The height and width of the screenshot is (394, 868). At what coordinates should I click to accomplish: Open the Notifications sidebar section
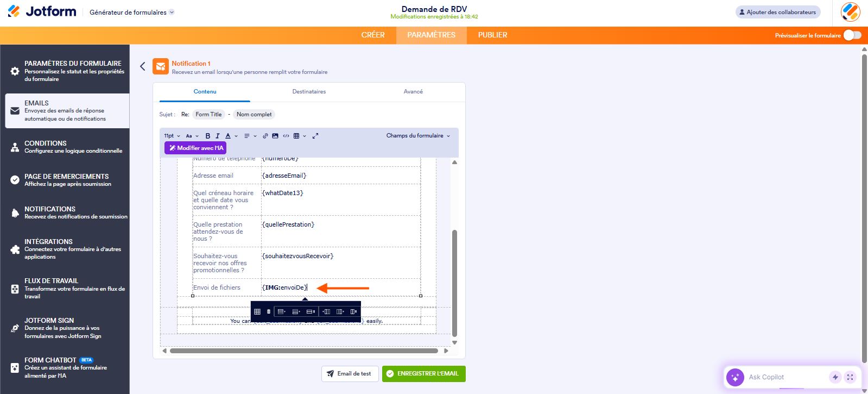coord(67,212)
